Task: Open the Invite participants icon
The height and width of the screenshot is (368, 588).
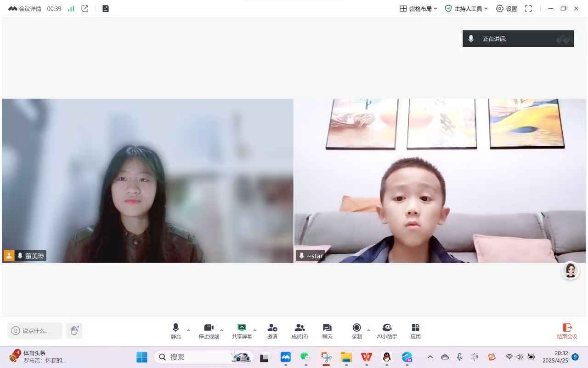Action: (272, 330)
